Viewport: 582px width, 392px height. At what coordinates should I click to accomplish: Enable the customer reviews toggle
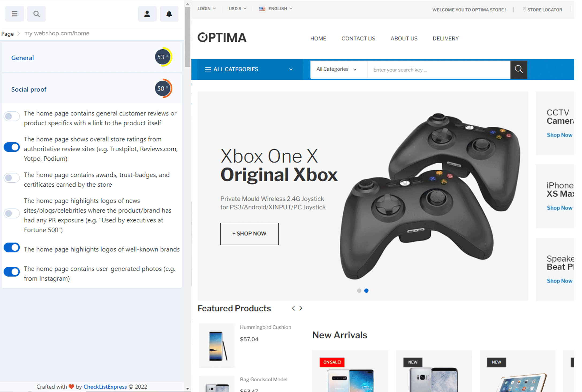12,116
